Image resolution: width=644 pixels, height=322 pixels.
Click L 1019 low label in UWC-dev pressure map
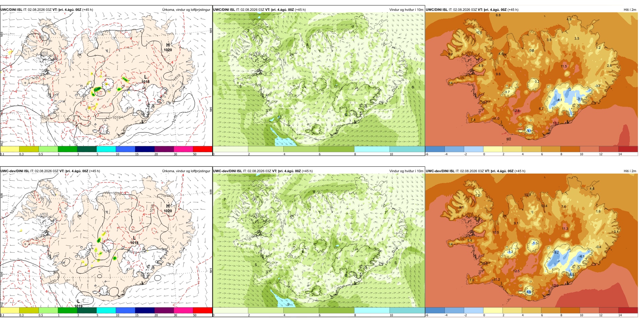click(x=78, y=303)
